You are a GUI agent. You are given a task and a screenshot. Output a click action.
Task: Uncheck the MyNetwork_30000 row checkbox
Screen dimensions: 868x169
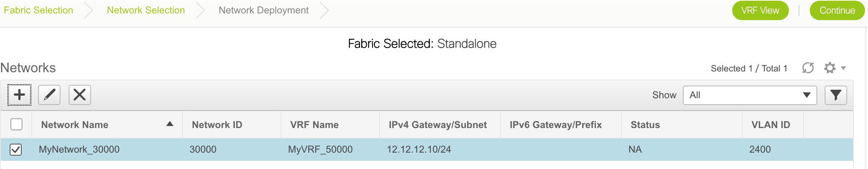coord(16,150)
